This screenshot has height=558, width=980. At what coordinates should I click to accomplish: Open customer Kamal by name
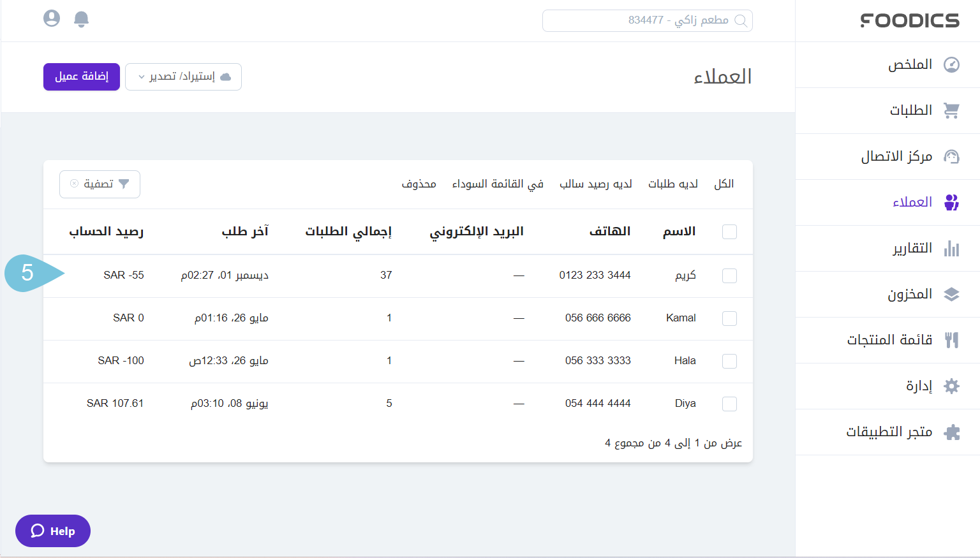pos(681,318)
